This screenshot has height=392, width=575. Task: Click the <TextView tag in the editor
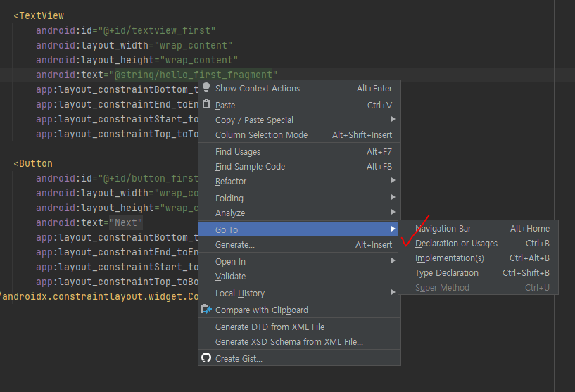(x=39, y=15)
